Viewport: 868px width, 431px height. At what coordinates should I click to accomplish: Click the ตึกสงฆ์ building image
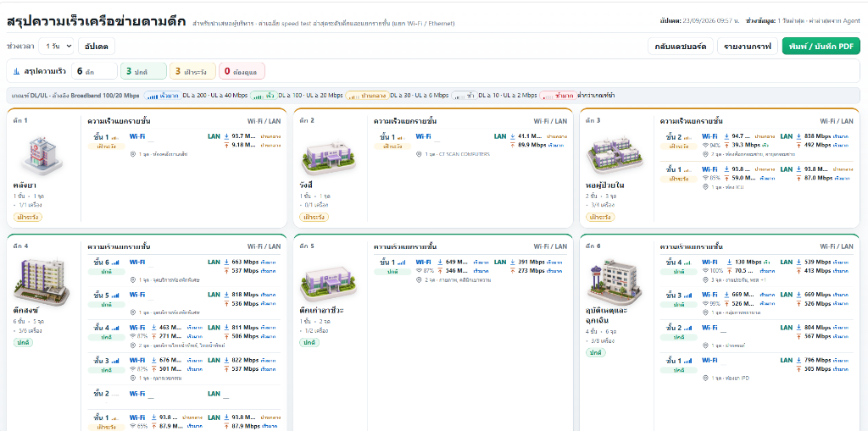click(x=42, y=282)
